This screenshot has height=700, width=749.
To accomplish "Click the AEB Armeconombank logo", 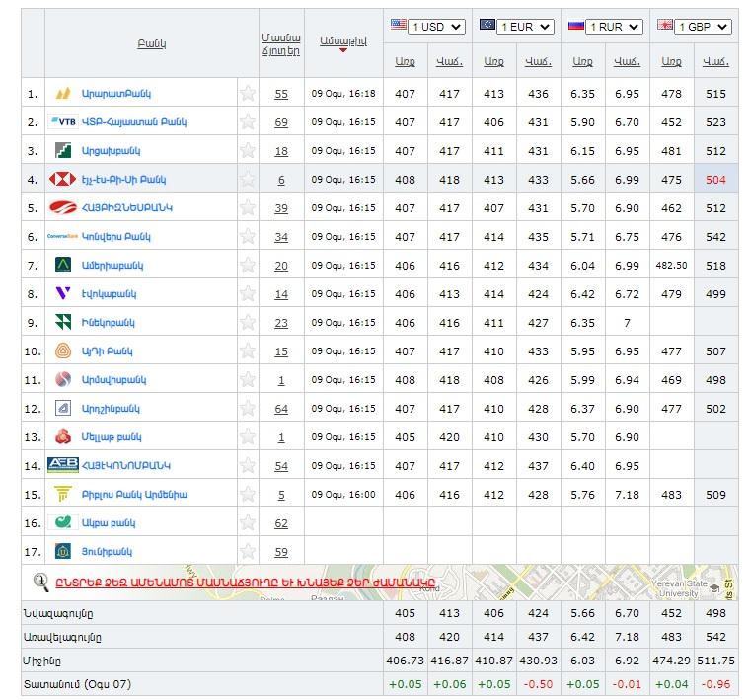I will (63, 465).
